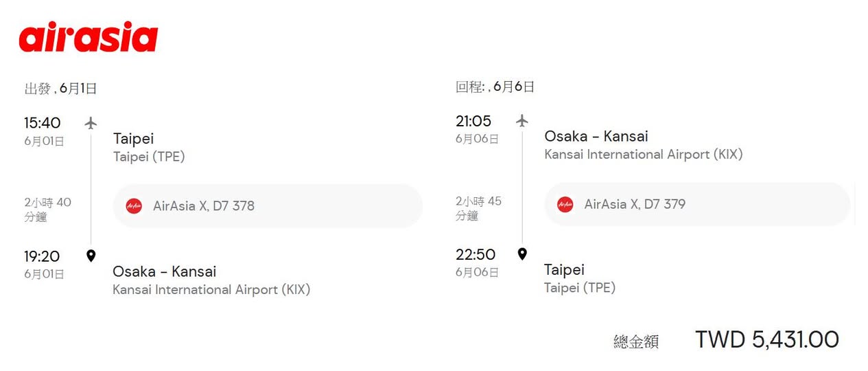Click the return departure airplane icon

click(x=522, y=121)
